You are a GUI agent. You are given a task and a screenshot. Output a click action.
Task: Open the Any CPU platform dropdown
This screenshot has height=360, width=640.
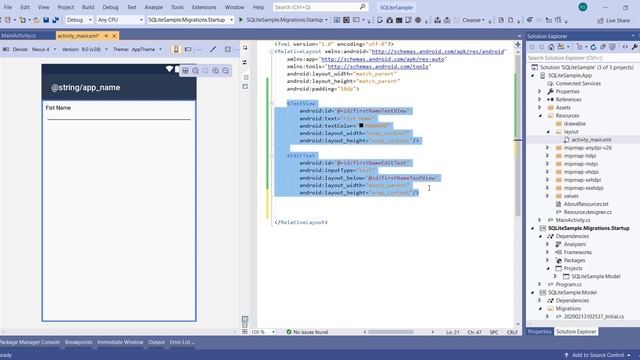tap(120, 20)
